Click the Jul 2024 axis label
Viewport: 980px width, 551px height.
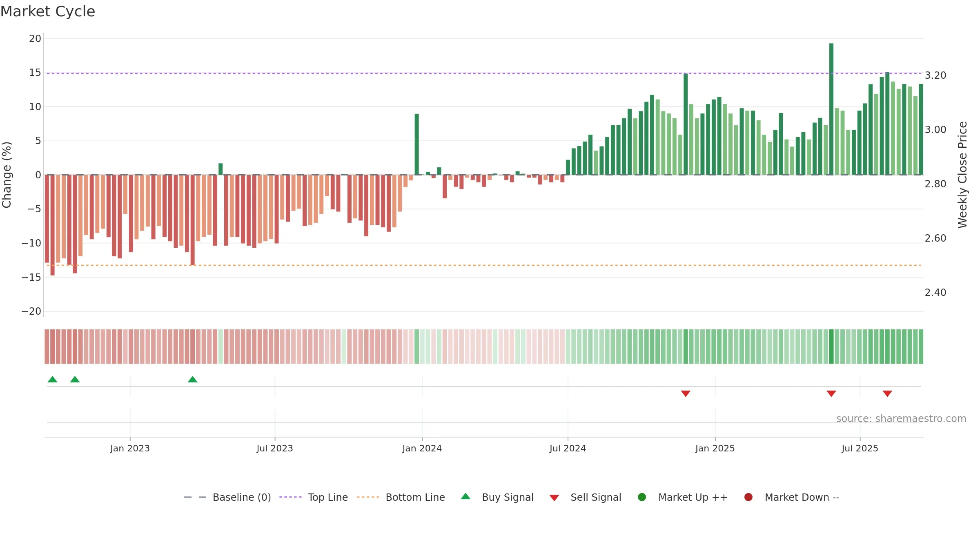coord(568,449)
